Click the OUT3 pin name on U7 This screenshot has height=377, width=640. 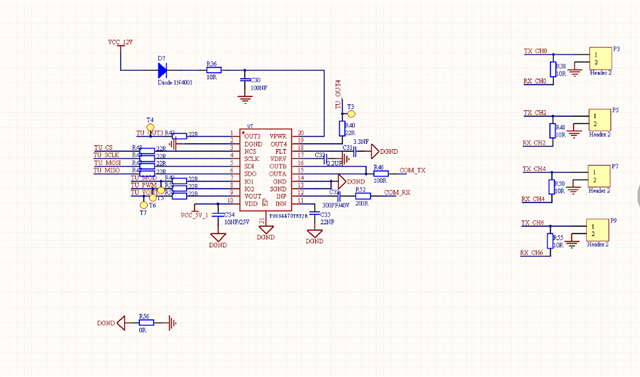coord(252,136)
